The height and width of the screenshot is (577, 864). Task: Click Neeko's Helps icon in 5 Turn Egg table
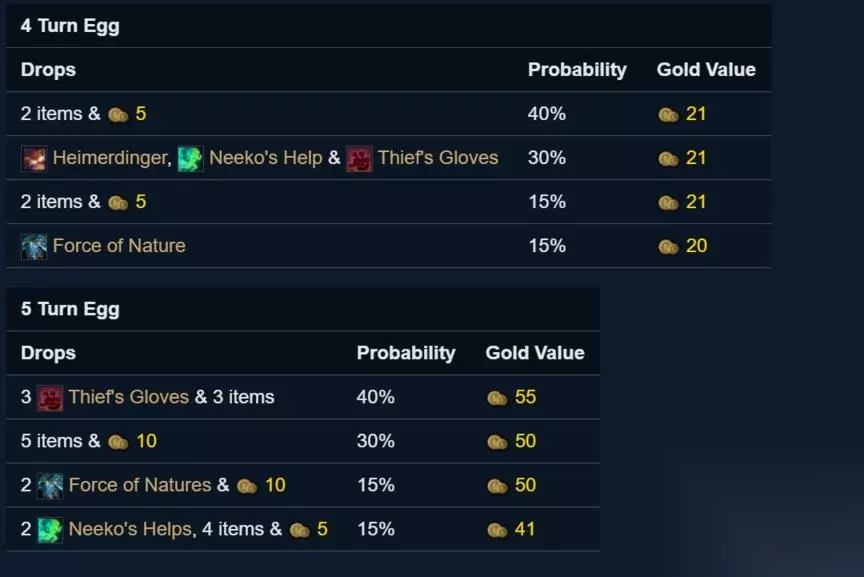[x=50, y=530]
